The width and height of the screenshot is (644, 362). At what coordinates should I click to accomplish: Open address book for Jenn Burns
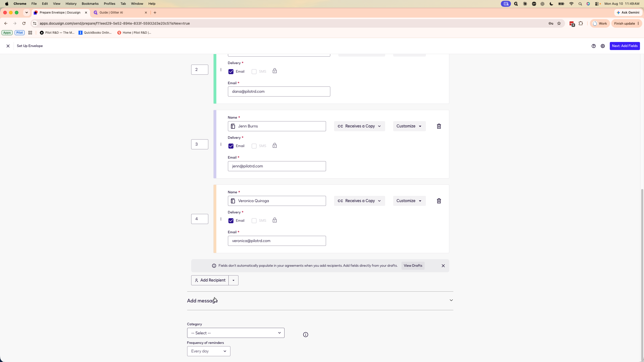tap(233, 126)
